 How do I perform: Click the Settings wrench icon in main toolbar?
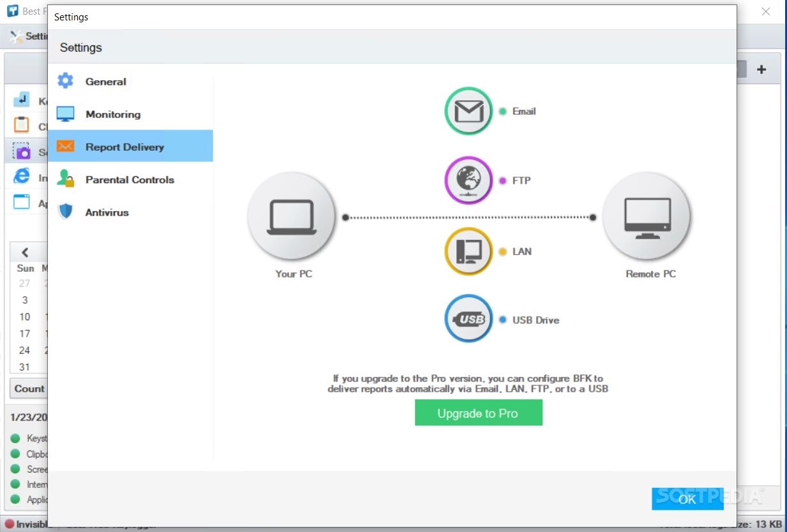click(17, 36)
